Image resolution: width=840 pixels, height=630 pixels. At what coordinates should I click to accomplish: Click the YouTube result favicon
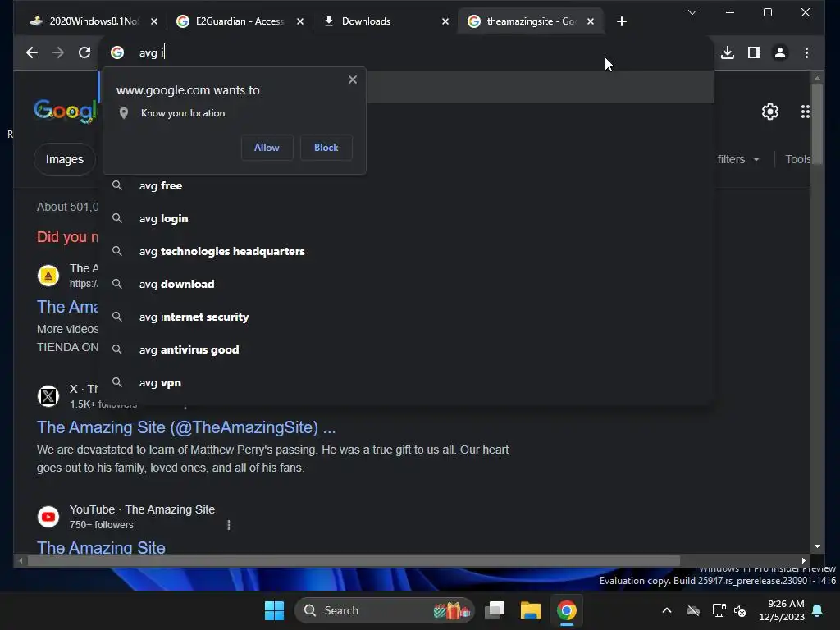point(48,517)
